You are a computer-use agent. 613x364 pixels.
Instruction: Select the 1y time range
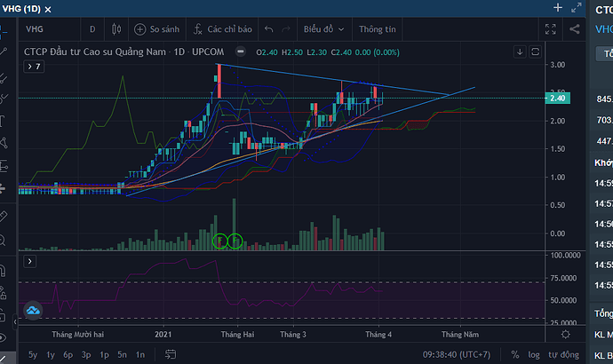[x=52, y=354]
